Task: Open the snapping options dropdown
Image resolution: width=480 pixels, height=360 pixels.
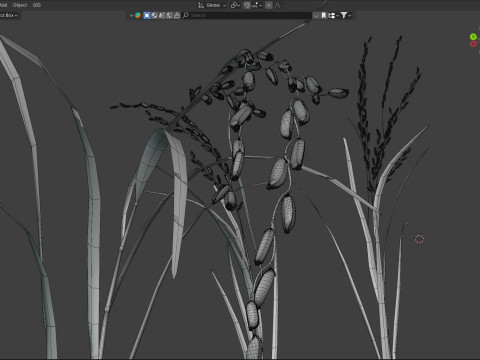Action: (x=257, y=5)
